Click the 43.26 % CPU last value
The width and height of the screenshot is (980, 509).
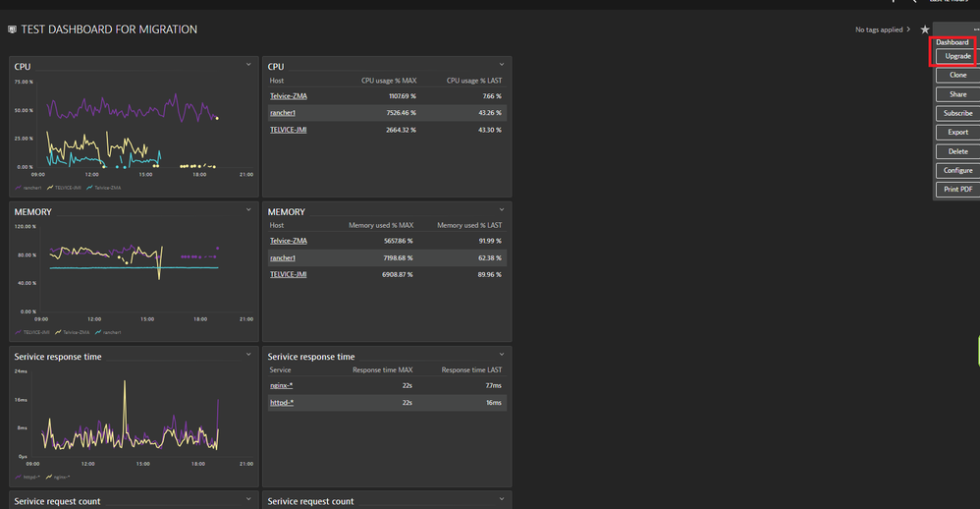[490, 113]
